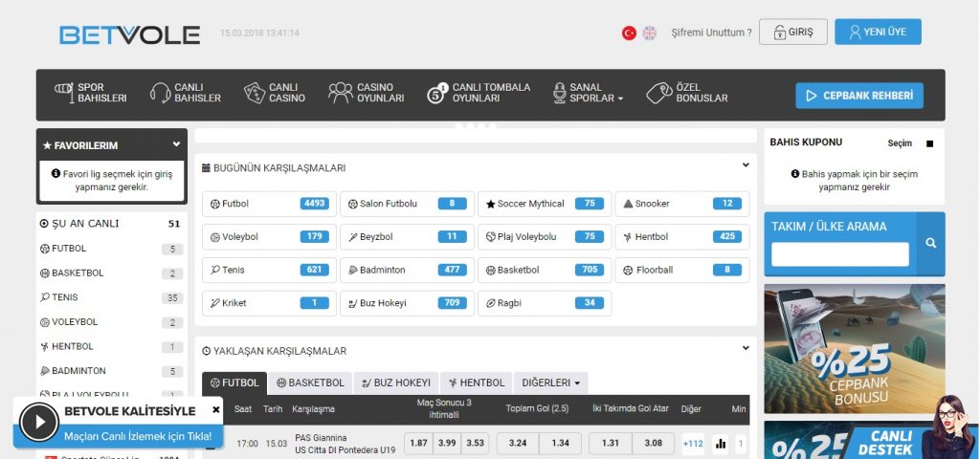Collapse the Favorilerim panel
980x459 pixels.
coord(176,144)
